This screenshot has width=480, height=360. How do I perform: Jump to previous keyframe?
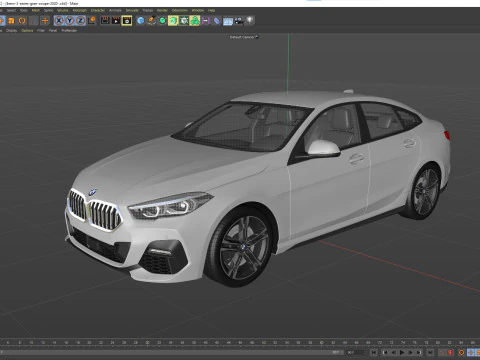[x=384, y=352]
